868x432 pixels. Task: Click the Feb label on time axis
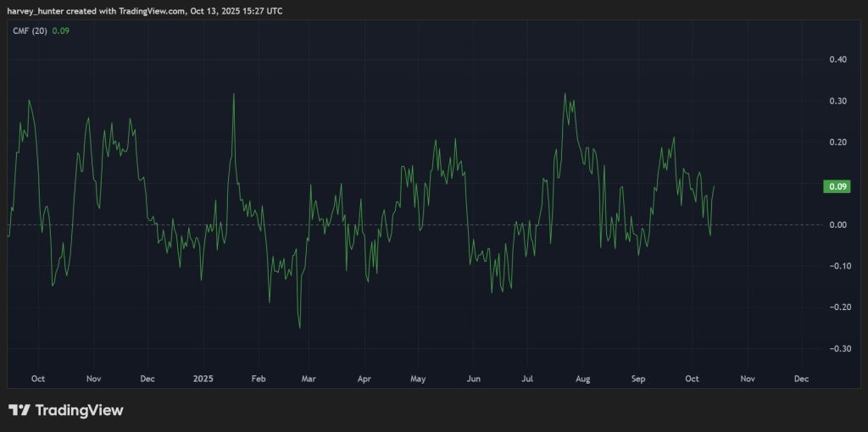coord(259,379)
